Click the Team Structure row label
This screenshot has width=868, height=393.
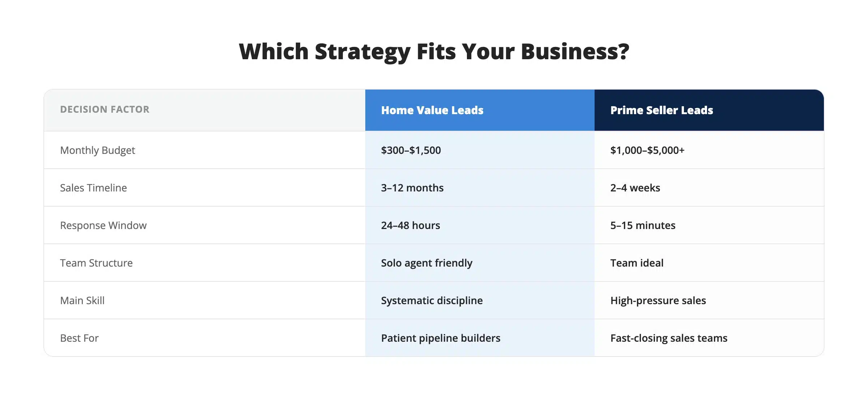click(x=96, y=263)
